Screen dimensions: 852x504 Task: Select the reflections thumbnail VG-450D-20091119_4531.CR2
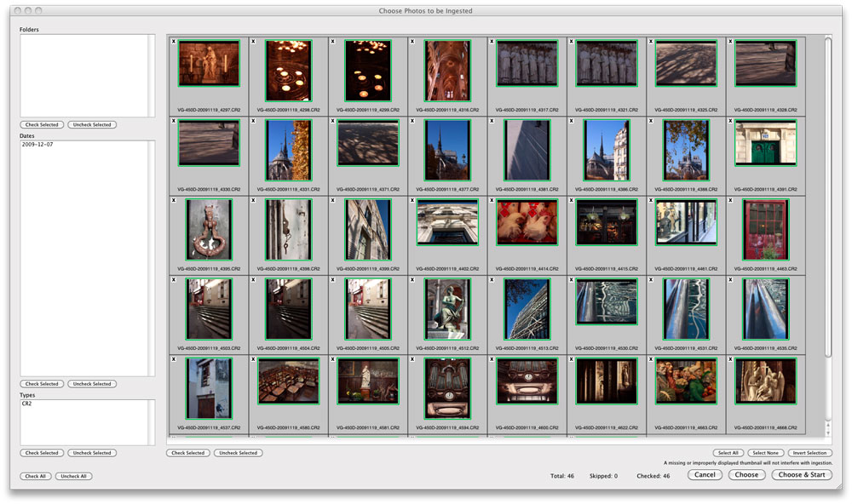[x=686, y=309]
